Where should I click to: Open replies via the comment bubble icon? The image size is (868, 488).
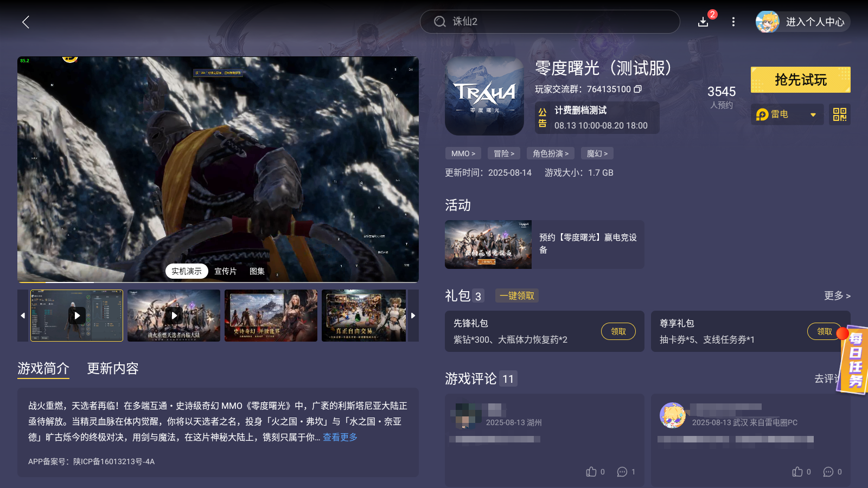[x=623, y=472]
